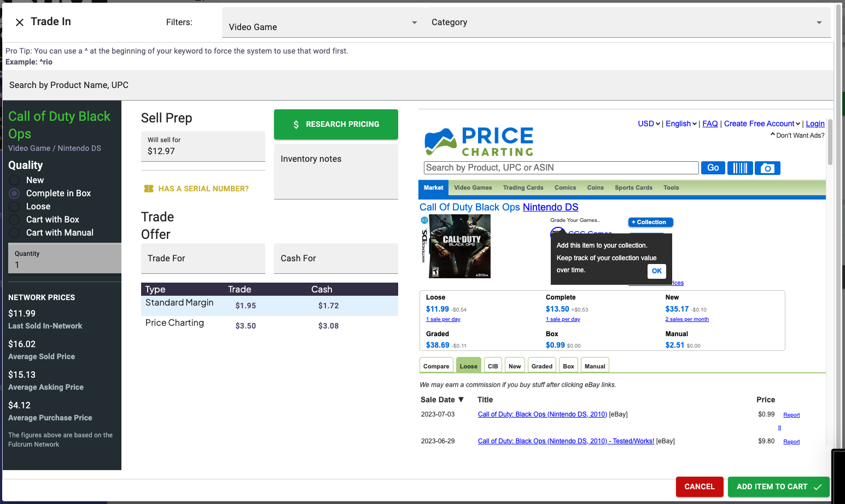Click the Sale Date sort arrow

pos(461,400)
